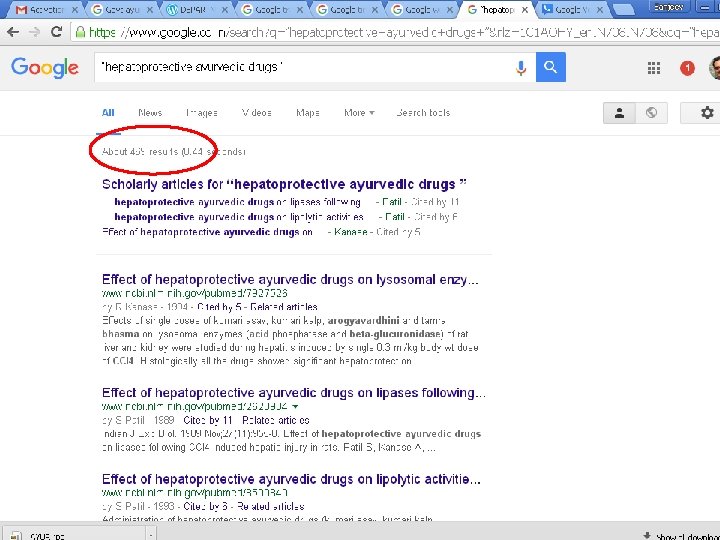Close the active hepatoprotective search tab
This screenshot has height=540, width=720.
pos(525,10)
